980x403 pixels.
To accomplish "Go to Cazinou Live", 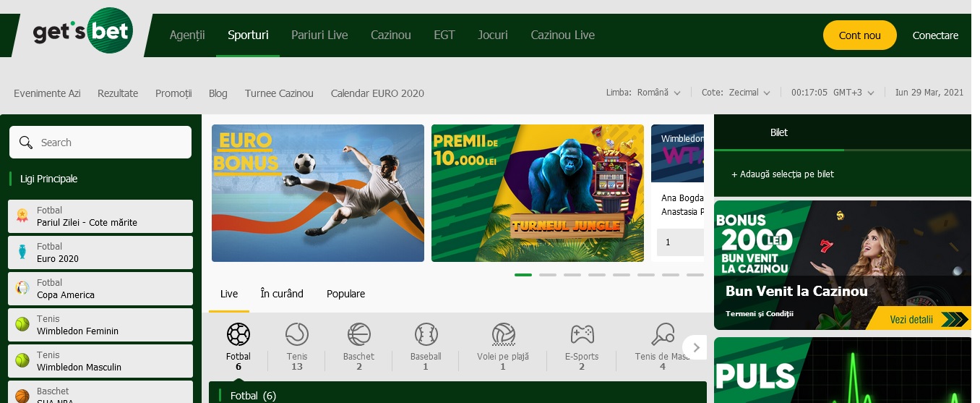I will click(x=563, y=35).
